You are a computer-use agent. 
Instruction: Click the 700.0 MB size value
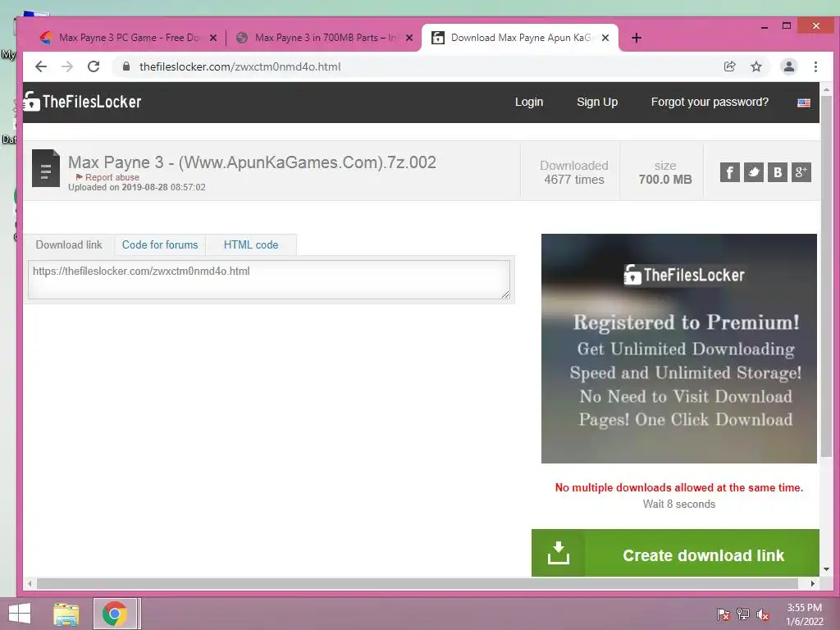tap(664, 180)
